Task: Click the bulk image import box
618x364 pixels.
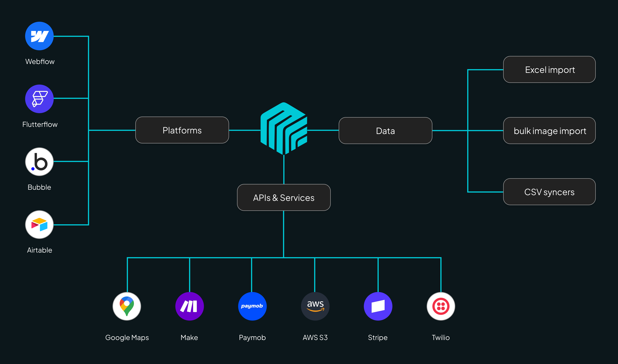Action: (x=549, y=130)
